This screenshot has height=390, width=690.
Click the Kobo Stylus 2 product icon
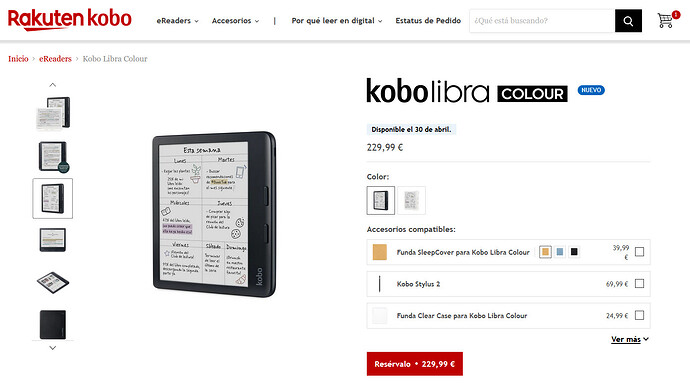(x=379, y=284)
